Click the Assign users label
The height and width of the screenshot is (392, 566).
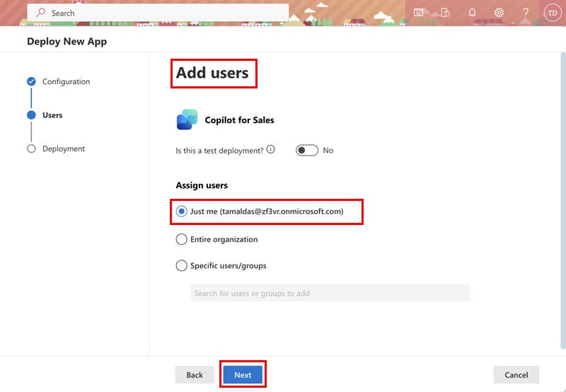[x=202, y=185]
